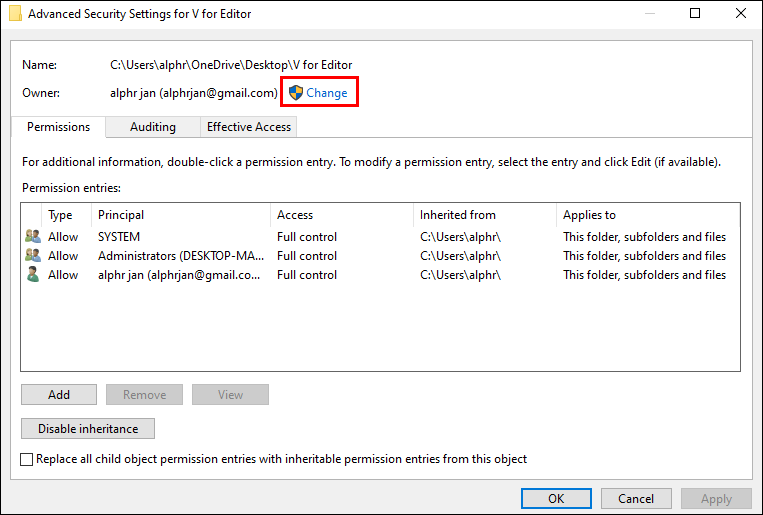Click the Cancel button
The image size is (763, 515).
[x=636, y=498]
